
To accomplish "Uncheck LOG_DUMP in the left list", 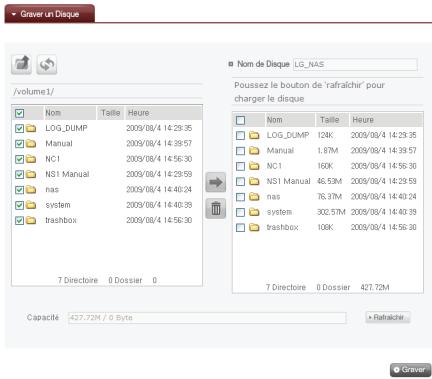I will [x=19, y=128].
